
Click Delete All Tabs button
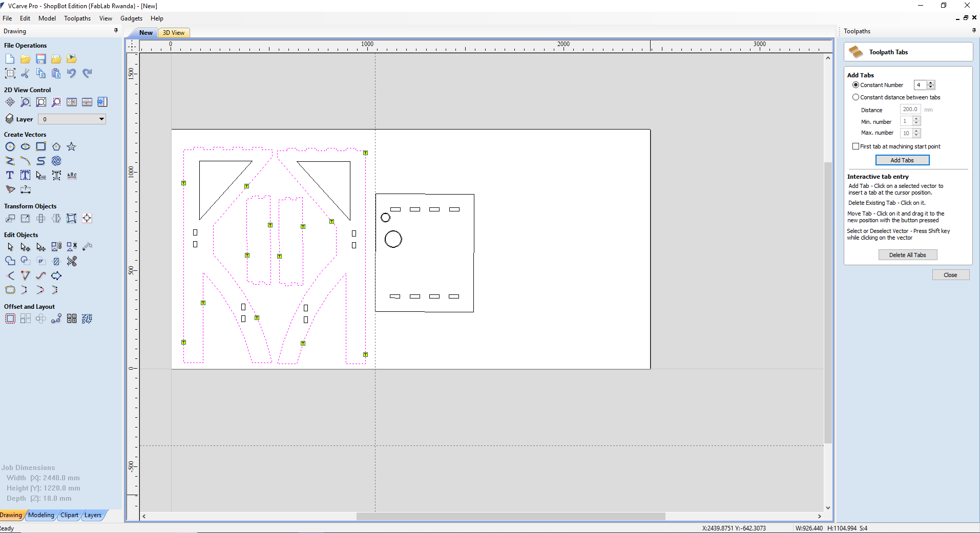click(908, 255)
